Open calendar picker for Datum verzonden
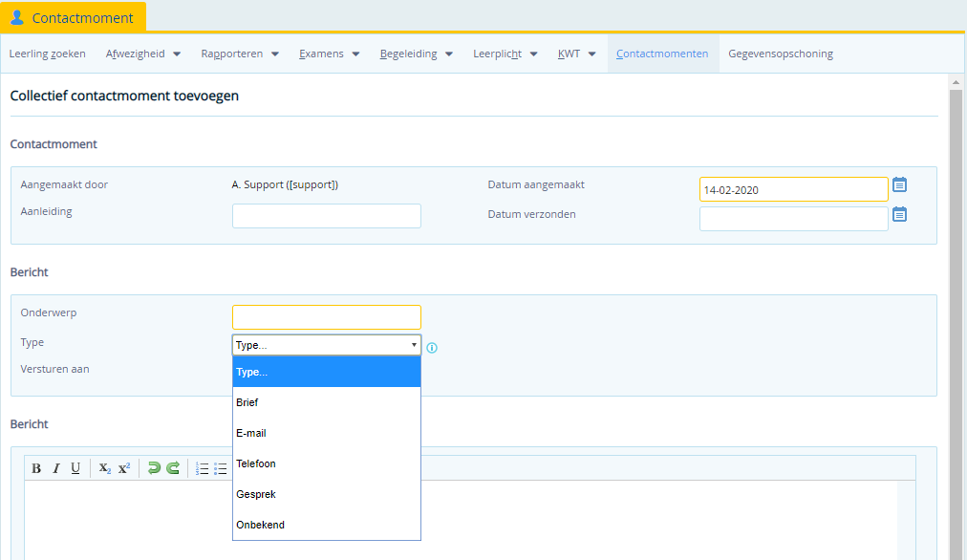 pyautogui.click(x=900, y=214)
